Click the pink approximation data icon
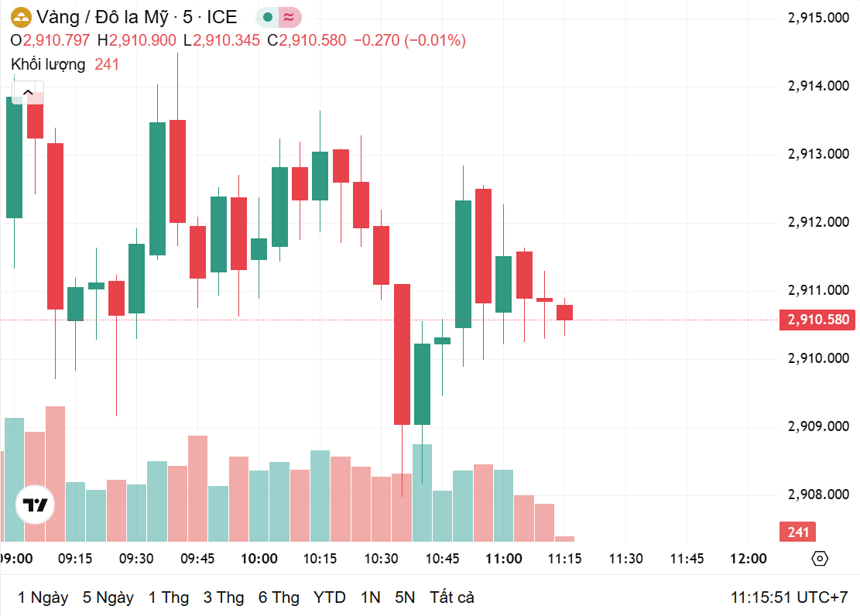 click(289, 18)
